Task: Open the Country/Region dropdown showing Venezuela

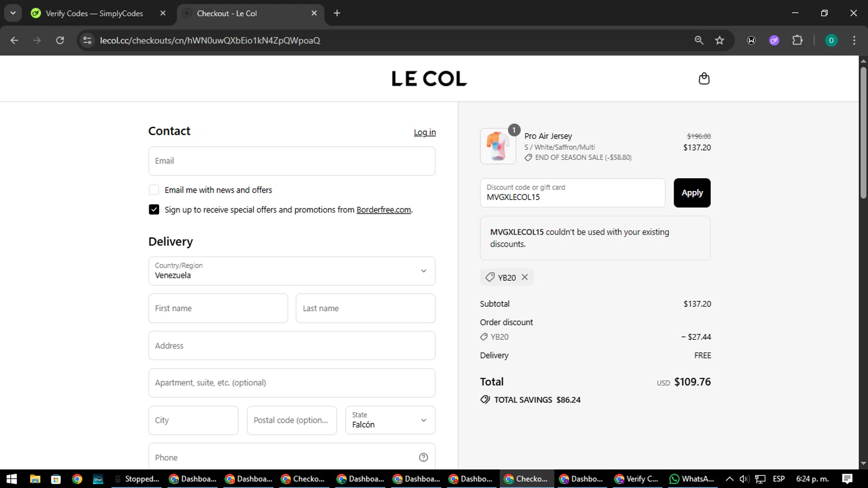Action: tap(292, 271)
